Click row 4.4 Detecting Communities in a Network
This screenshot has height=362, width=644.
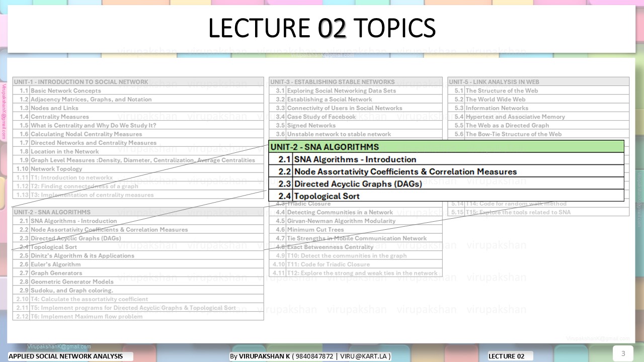[x=356, y=212]
